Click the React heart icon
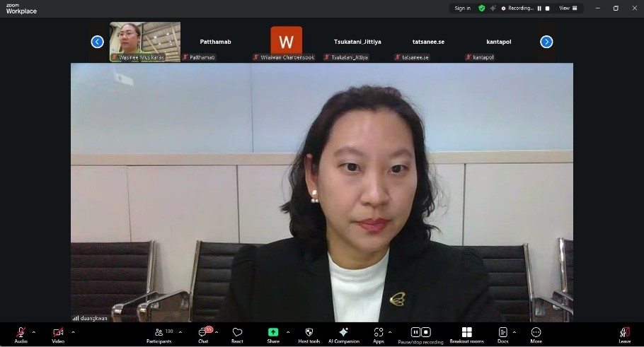This screenshot has width=644, height=347. coord(237,332)
